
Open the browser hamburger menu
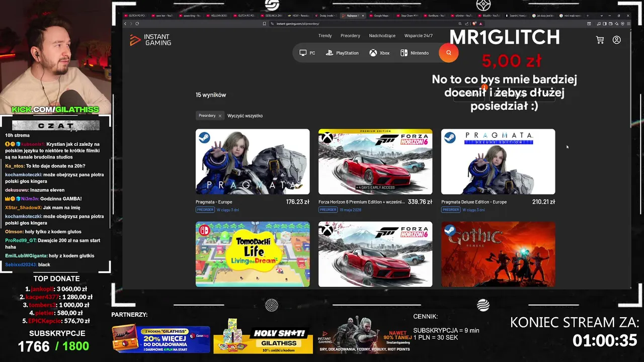(x=628, y=24)
